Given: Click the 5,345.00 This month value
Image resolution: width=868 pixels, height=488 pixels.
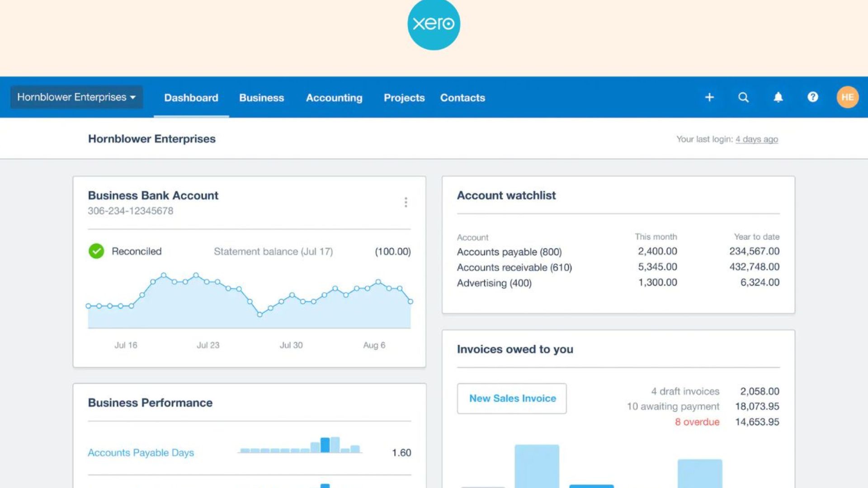Looking at the screenshot, I should tap(657, 267).
